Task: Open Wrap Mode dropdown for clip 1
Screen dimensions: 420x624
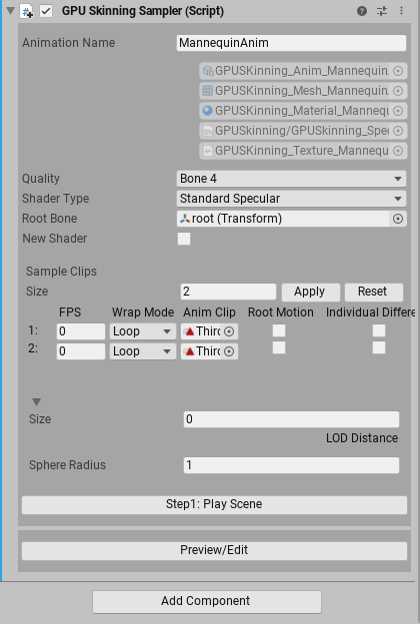Action: (143, 331)
